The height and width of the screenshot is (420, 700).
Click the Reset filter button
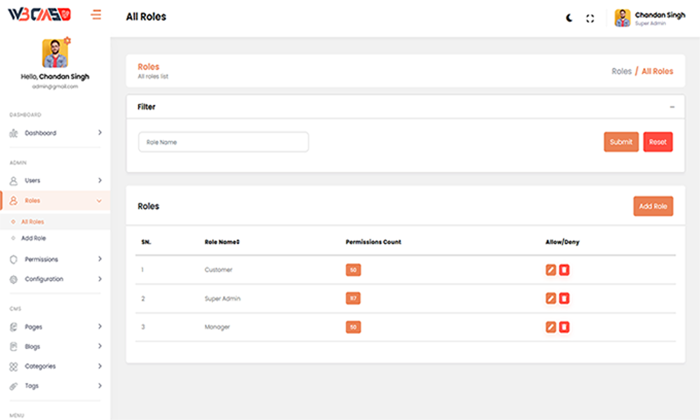point(658,142)
